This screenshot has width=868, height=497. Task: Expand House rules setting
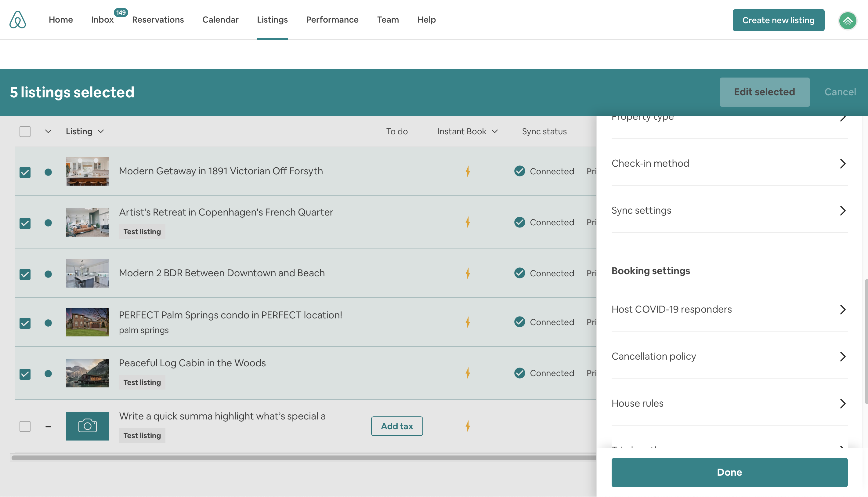pos(729,404)
